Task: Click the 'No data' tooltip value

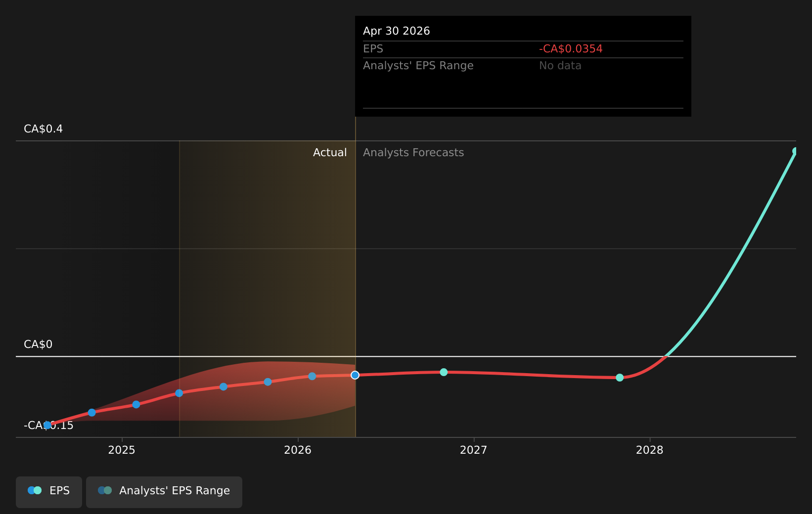Action: tap(560, 66)
